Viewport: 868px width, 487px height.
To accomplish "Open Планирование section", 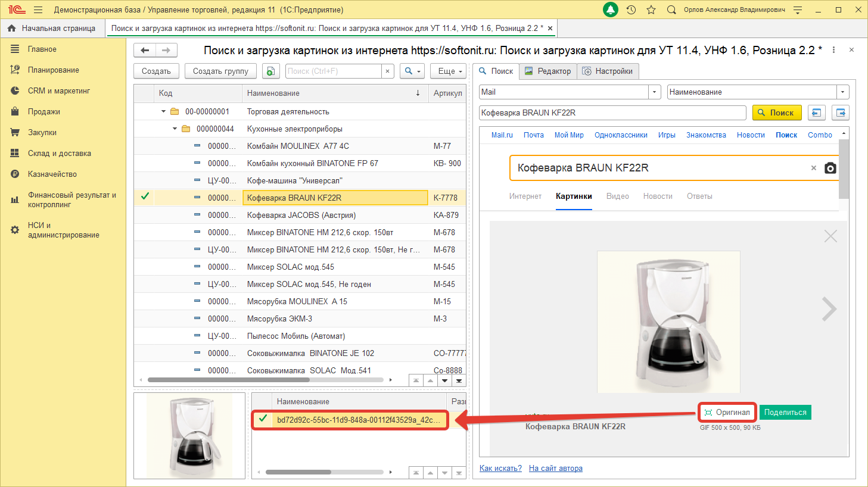I will pyautogui.click(x=53, y=70).
